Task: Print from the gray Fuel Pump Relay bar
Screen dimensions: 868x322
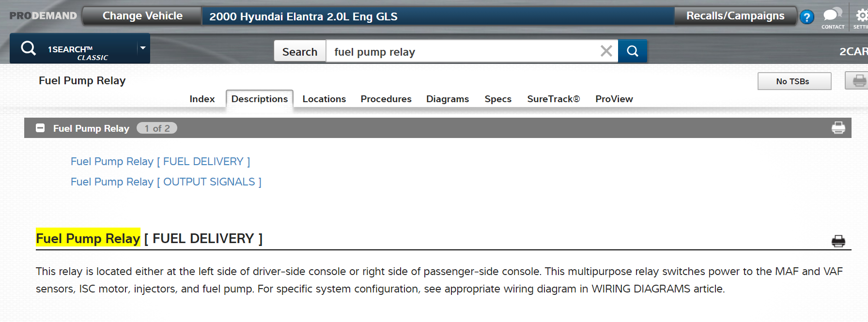Action: tap(838, 128)
